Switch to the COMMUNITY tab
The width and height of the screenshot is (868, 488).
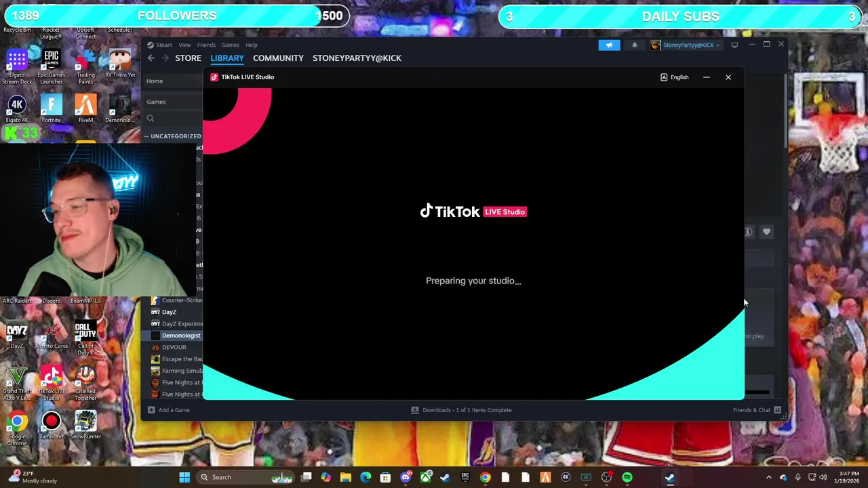[x=278, y=58]
